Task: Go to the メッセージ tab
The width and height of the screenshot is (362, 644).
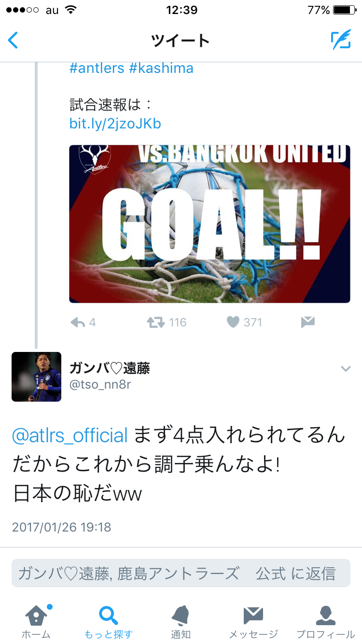Action: [253, 621]
